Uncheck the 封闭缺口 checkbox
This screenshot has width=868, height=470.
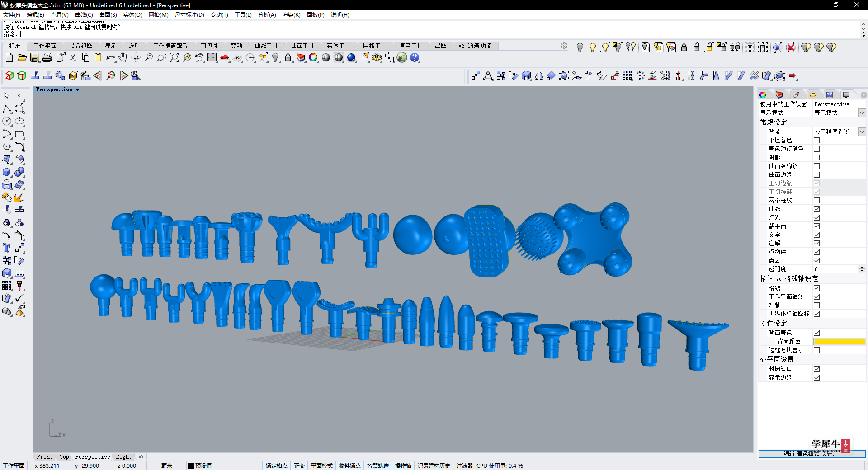[x=816, y=369]
